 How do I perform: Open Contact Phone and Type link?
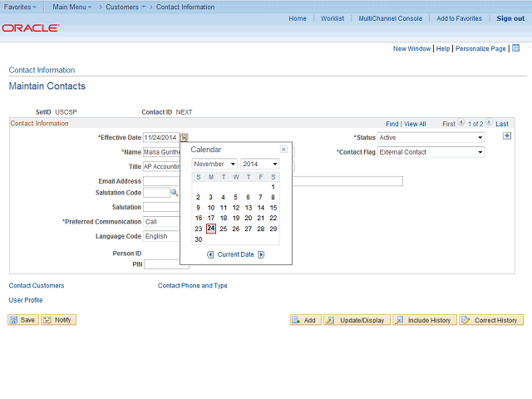tap(192, 286)
